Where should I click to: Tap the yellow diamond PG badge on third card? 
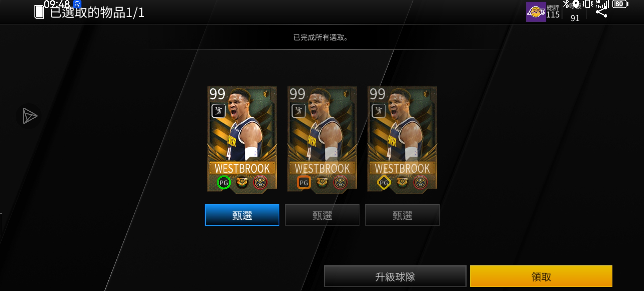point(384,183)
